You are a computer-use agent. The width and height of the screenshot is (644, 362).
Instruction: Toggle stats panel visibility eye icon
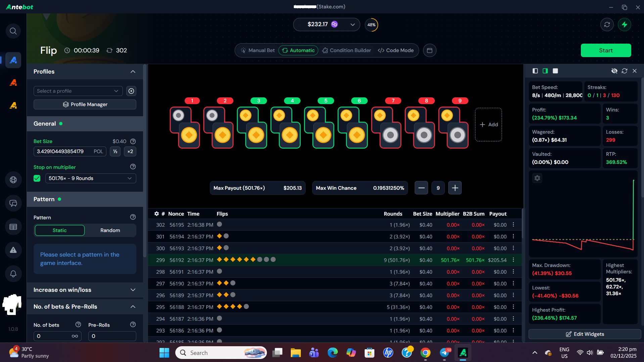(x=614, y=71)
